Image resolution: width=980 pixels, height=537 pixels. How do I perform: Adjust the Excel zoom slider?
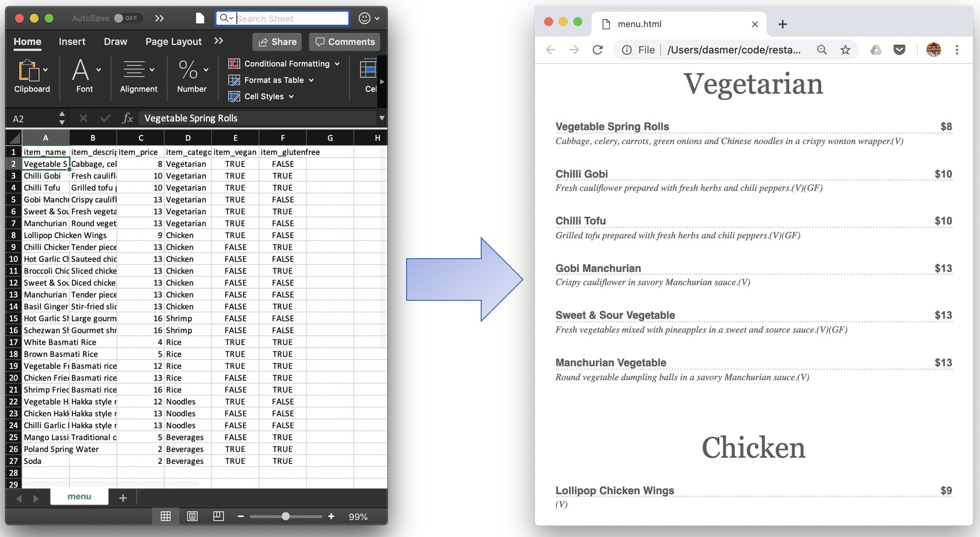click(285, 516)
